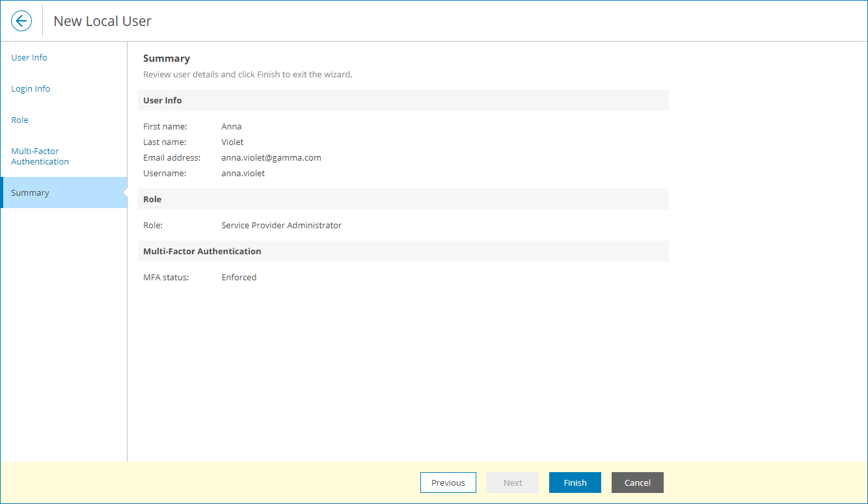The image size is (868, 504).
Task: Click the Enforced MFA status text
Action: pos(239,277)
